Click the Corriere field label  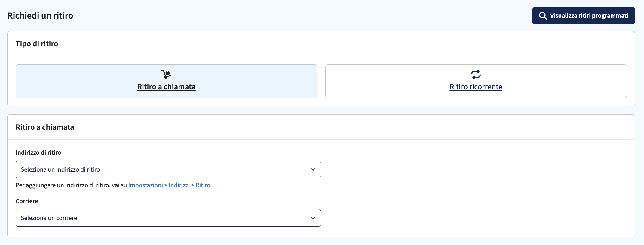(27, 201)
